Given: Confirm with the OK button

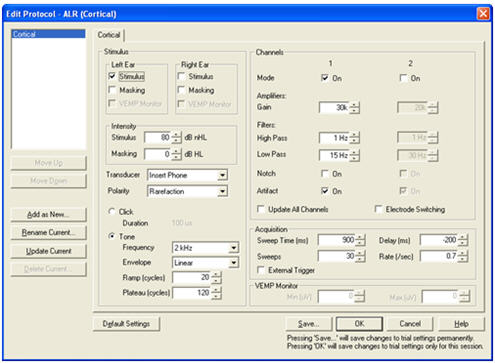Looking at the screenshot, I should pos(359,324).
